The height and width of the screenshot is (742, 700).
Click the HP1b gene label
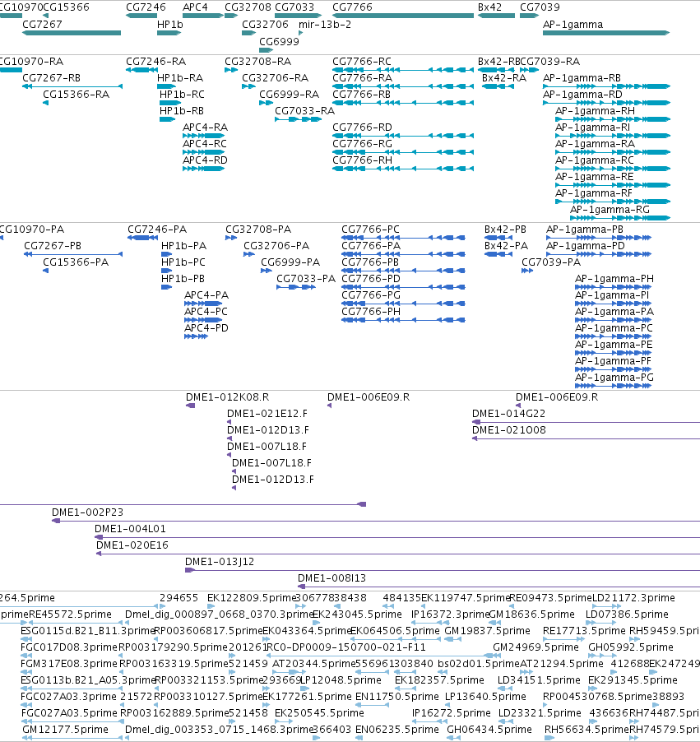170,25
